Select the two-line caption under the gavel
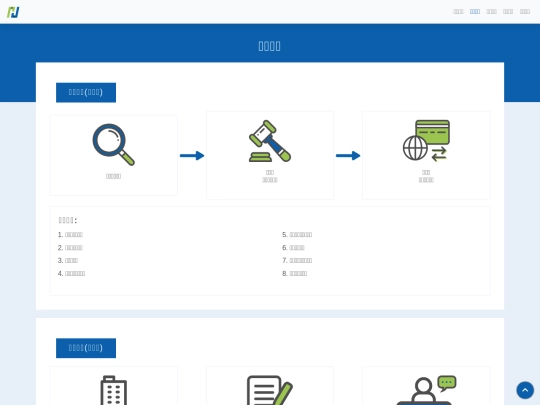 (270, 176)
